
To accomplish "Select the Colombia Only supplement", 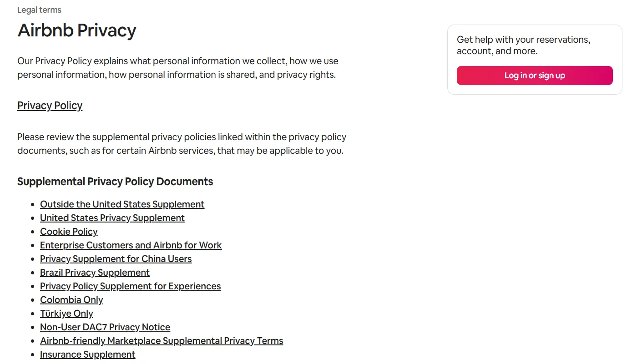I will (x=71, y=300).
